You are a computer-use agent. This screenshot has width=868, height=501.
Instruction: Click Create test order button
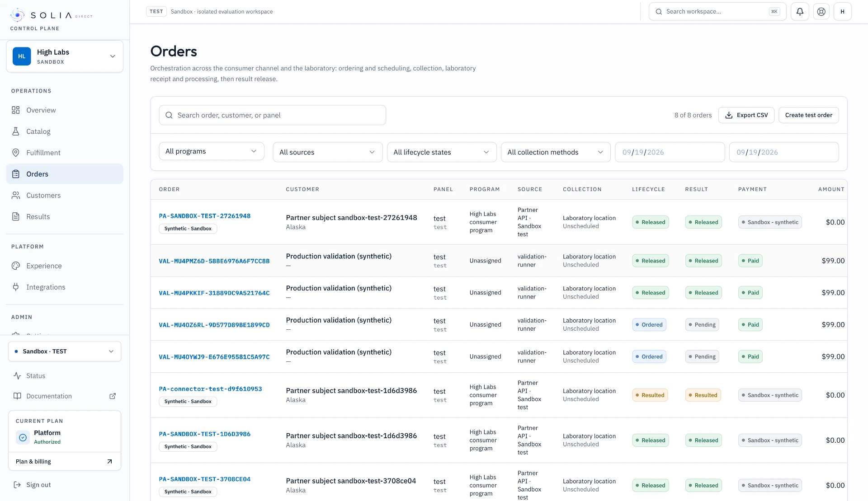808,115
